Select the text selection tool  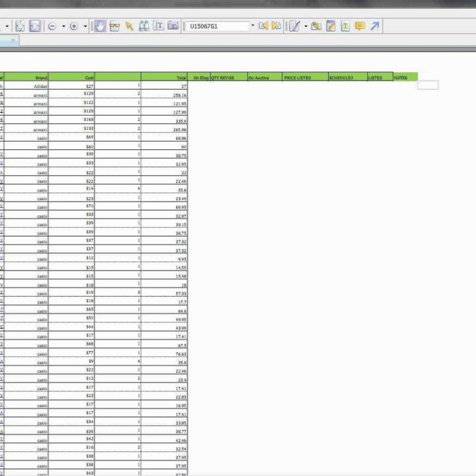click(158, 26)
